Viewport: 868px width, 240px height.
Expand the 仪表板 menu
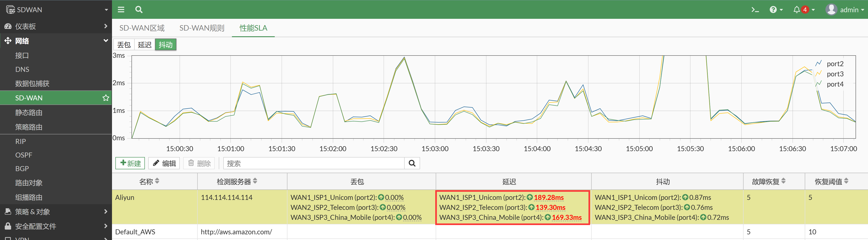click(x=56, y=26)
